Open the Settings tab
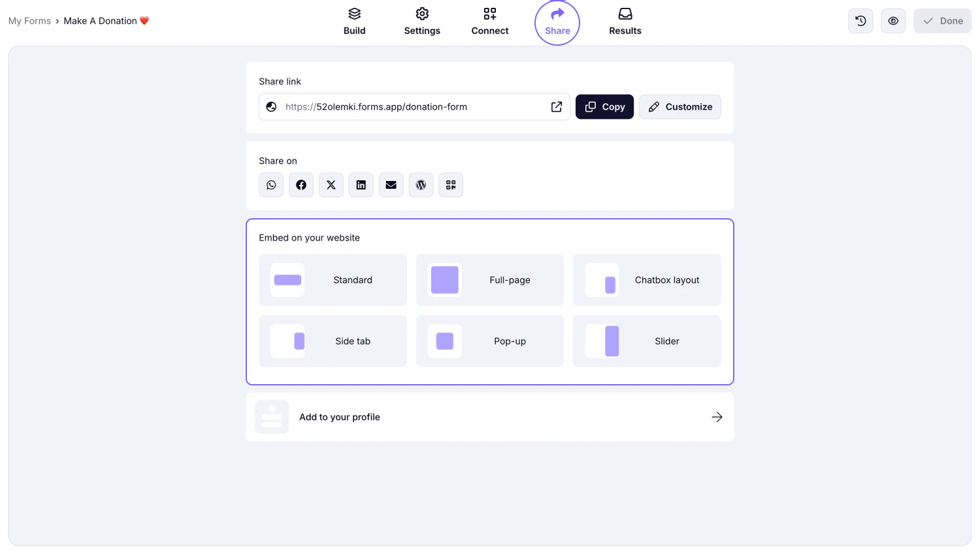This screenshot has width=980, height=554. 422,22
